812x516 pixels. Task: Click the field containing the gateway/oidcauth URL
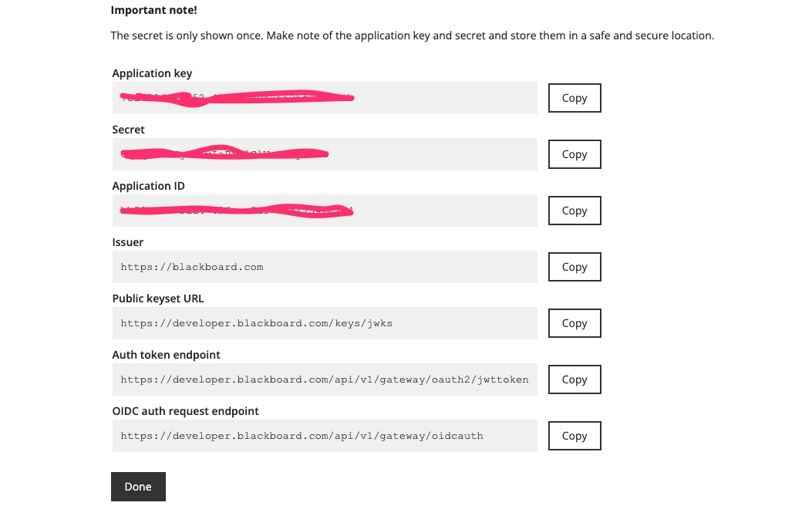(x=324, y=436)
